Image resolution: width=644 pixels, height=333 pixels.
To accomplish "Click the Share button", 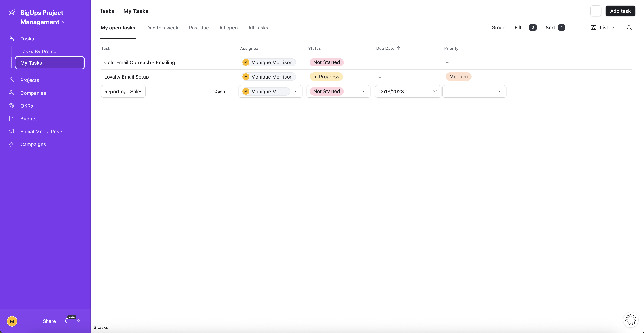I will click(x=49, y=321).
